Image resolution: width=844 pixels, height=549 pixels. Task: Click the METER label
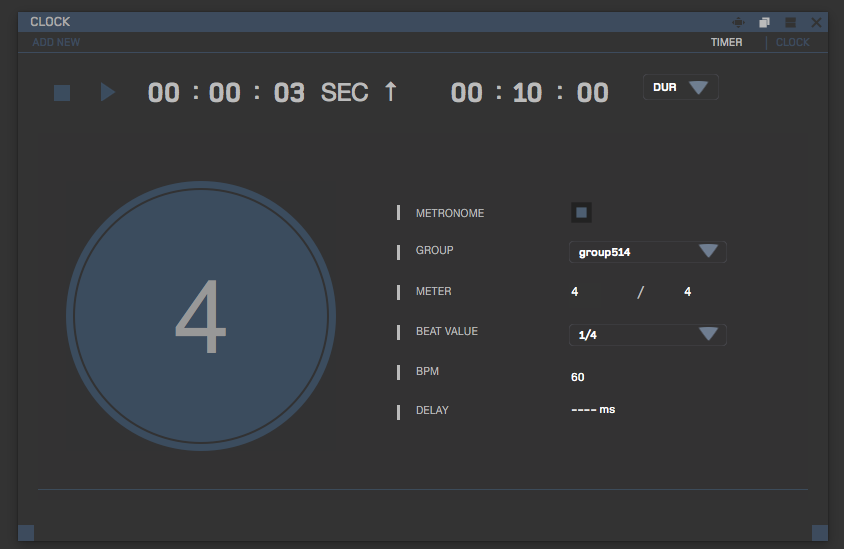(x=433, y=291)
